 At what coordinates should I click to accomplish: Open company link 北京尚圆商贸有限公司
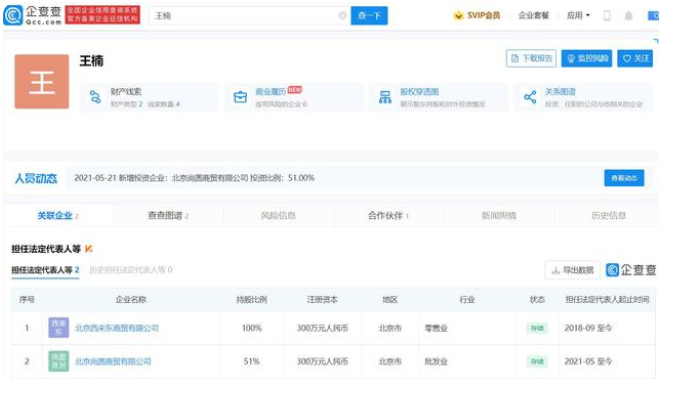click(113, 362)
